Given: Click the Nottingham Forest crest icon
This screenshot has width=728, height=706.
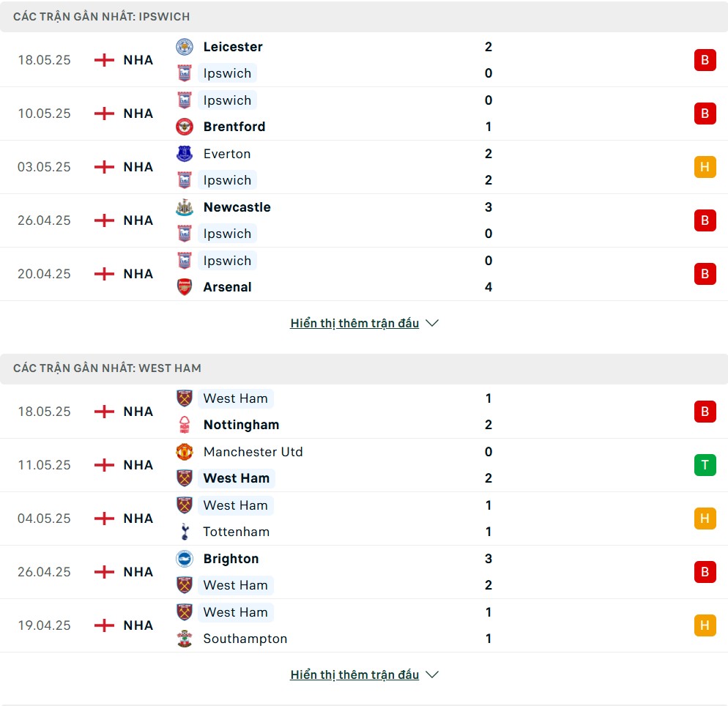Looking at the screenshot, I should click(185, 425).
